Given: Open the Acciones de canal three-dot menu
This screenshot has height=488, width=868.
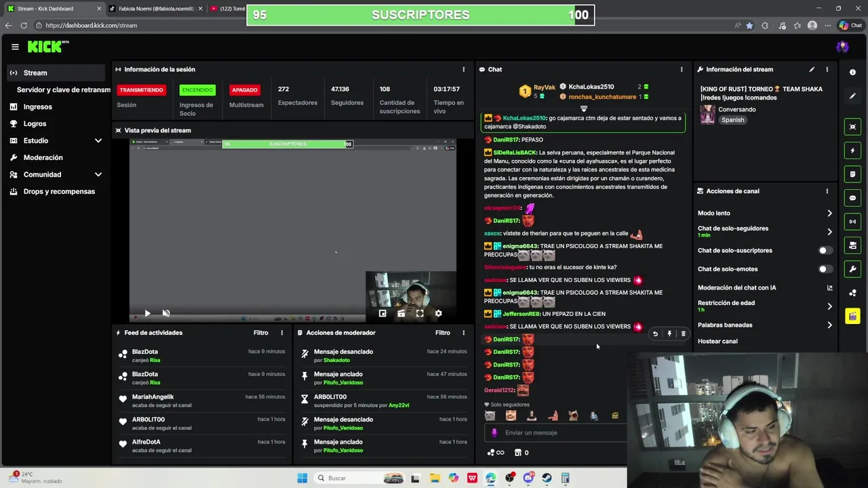Looking at the screenshot, I should 827,191.
